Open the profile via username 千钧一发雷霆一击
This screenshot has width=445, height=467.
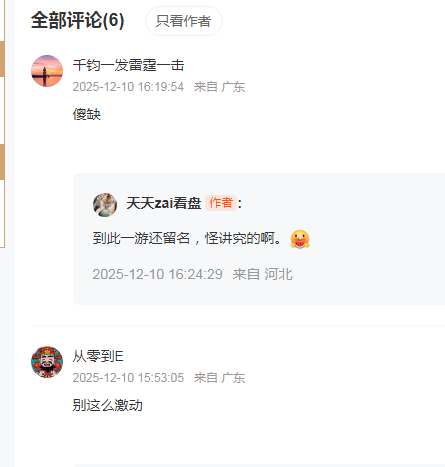(x=128, y=65)
